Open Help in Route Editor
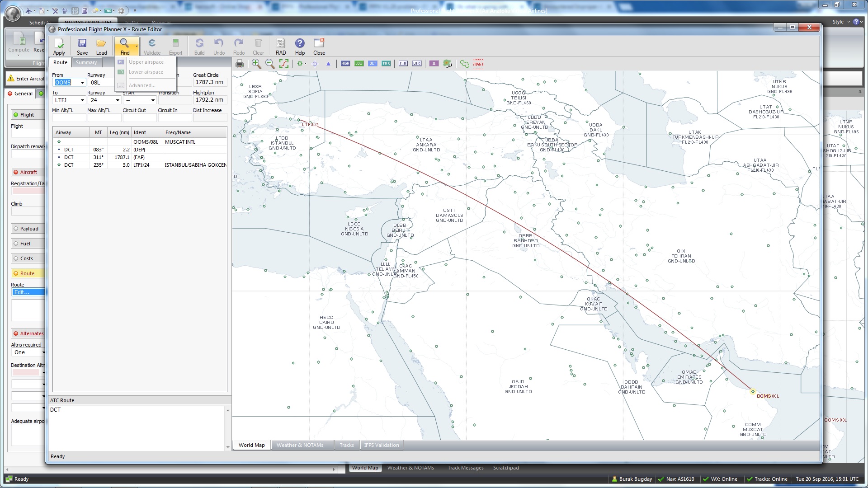Viewport: 868px width, 488px height. tap(300, 47)
